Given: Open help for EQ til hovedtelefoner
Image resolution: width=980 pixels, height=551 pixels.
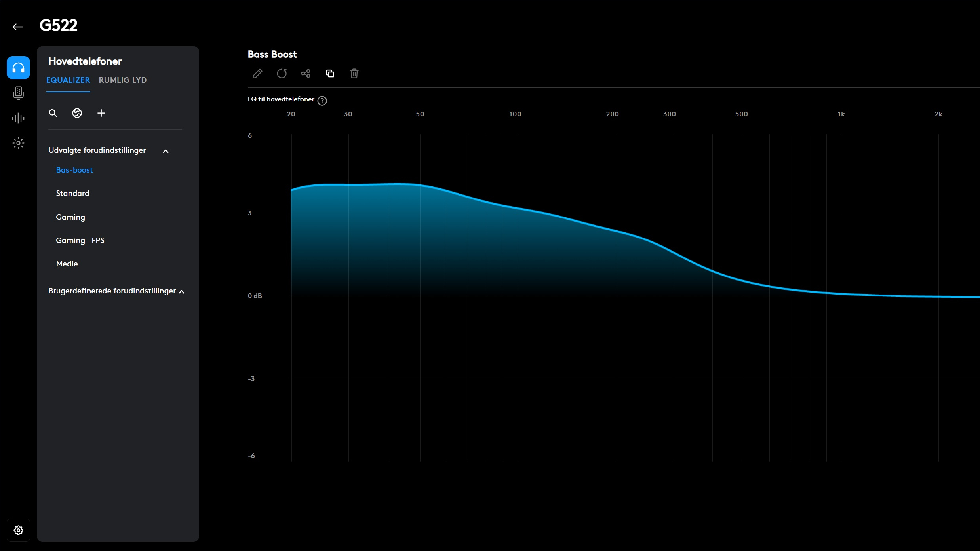Looking at the screenshot, I should coord(322,100).
